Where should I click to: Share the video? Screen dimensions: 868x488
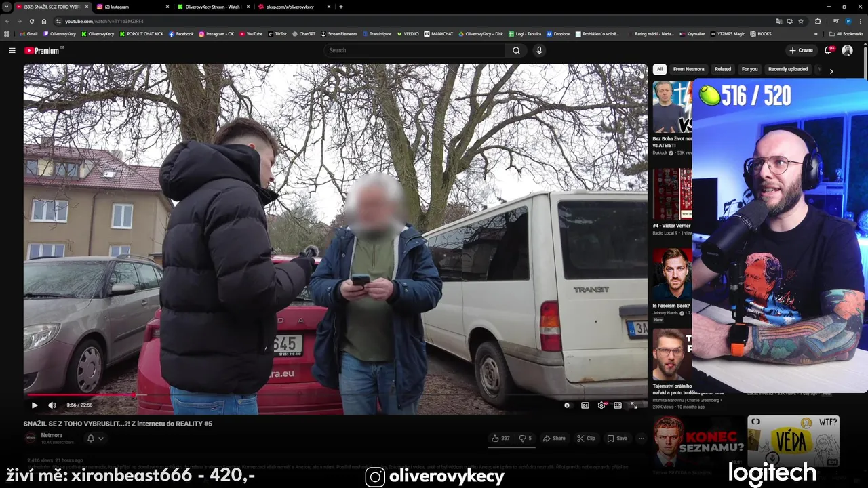[x=554, y=439]
